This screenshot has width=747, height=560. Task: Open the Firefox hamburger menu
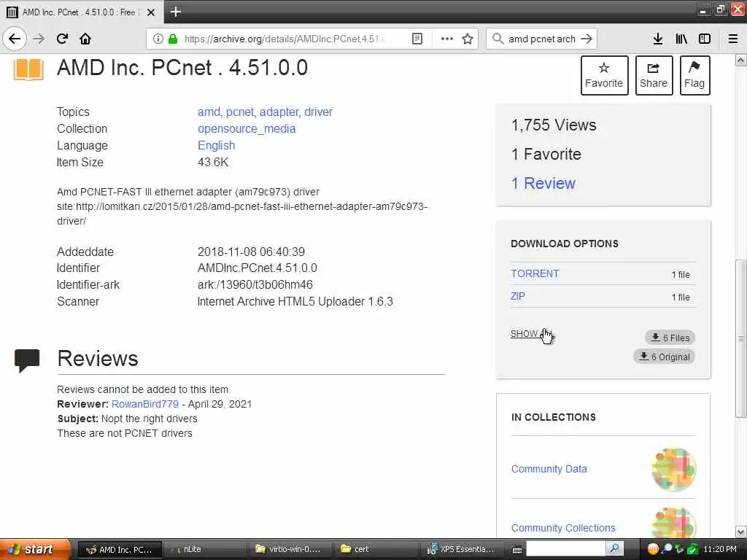733,39
